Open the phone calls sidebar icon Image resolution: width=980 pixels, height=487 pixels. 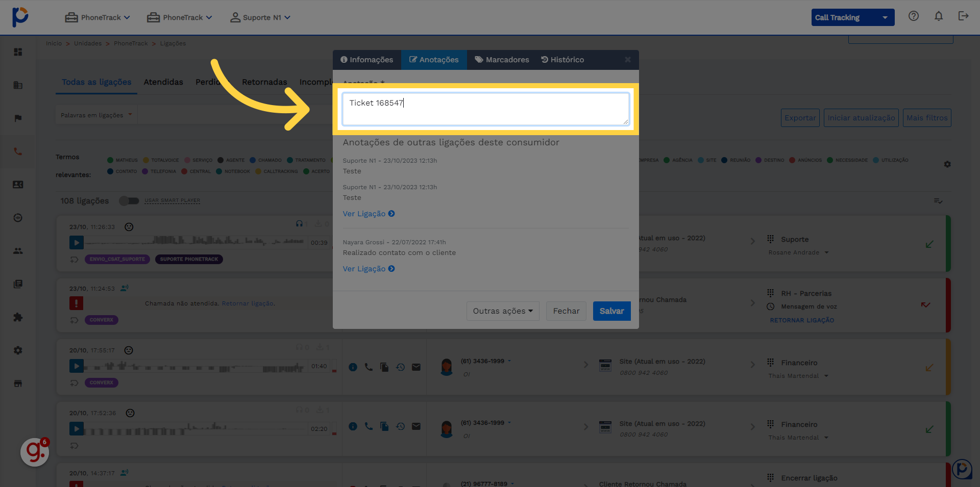18,151
